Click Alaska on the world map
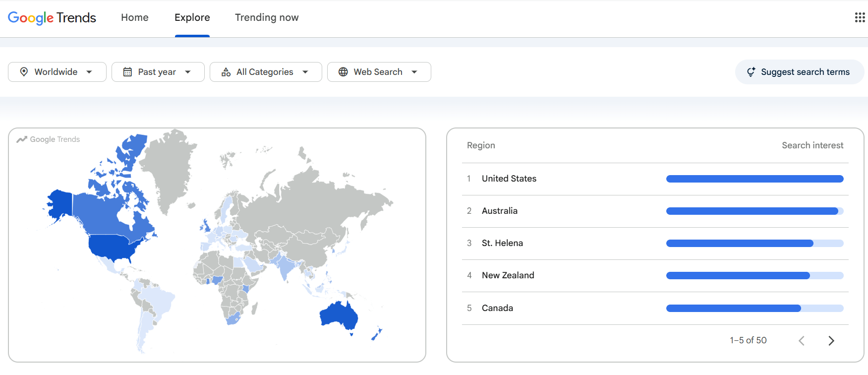Viewport: 868px width, 375px height. click(60, 203)
